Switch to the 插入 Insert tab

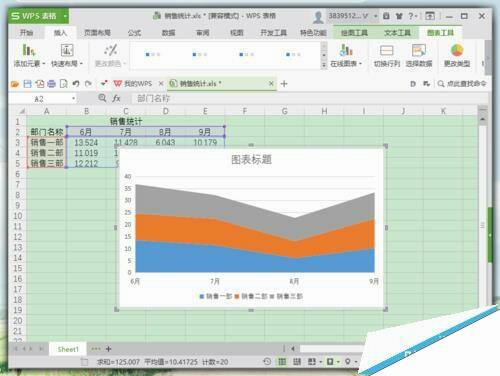tap(60, 33)
